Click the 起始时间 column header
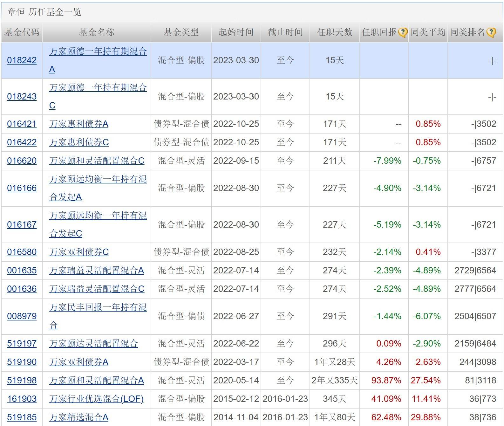This screenshot has width=504, height=426. [236, 32]
